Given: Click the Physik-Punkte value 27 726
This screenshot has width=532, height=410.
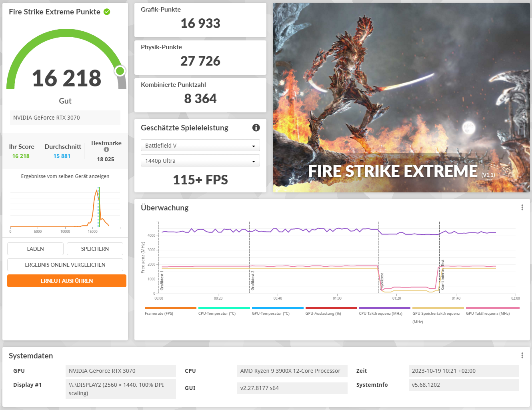Looking at the screenshot, I should tap(200, 61).
